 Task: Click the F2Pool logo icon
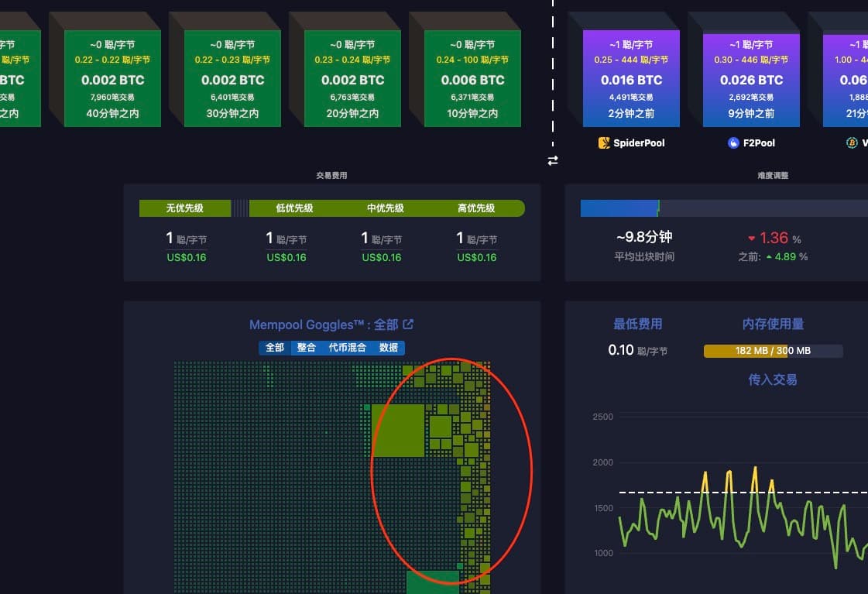click(x=733, y=143)
